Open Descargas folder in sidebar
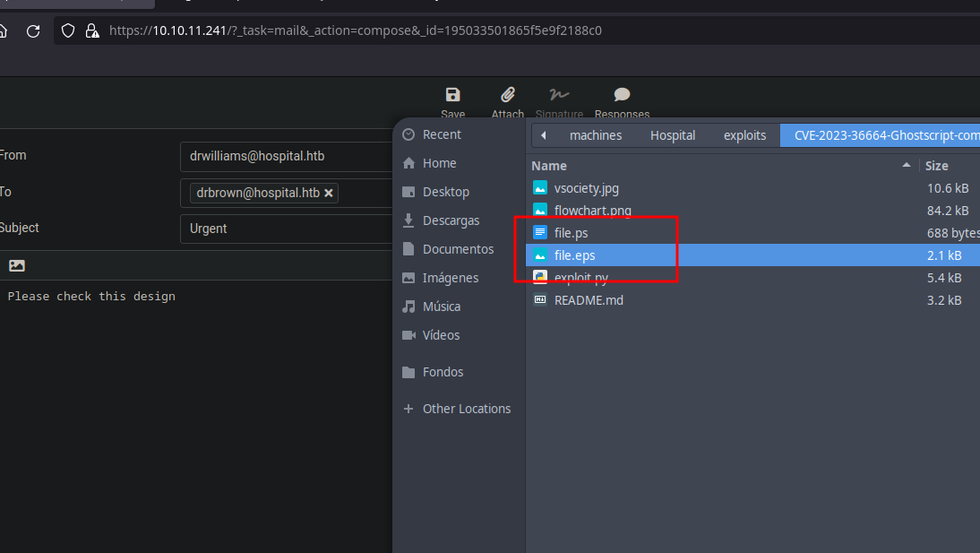 pyautogui.click(x=451, y=220)
